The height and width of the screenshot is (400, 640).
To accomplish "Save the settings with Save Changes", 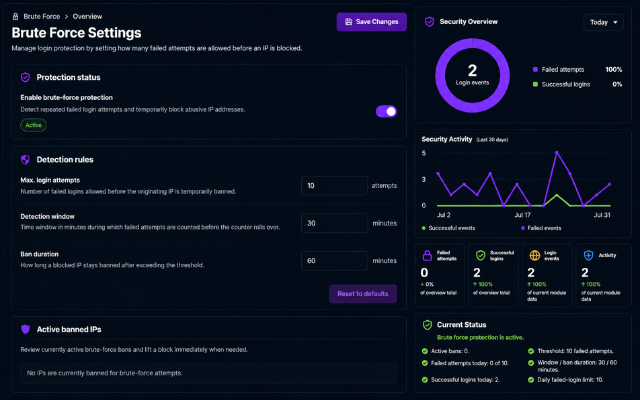I will 371,22.
